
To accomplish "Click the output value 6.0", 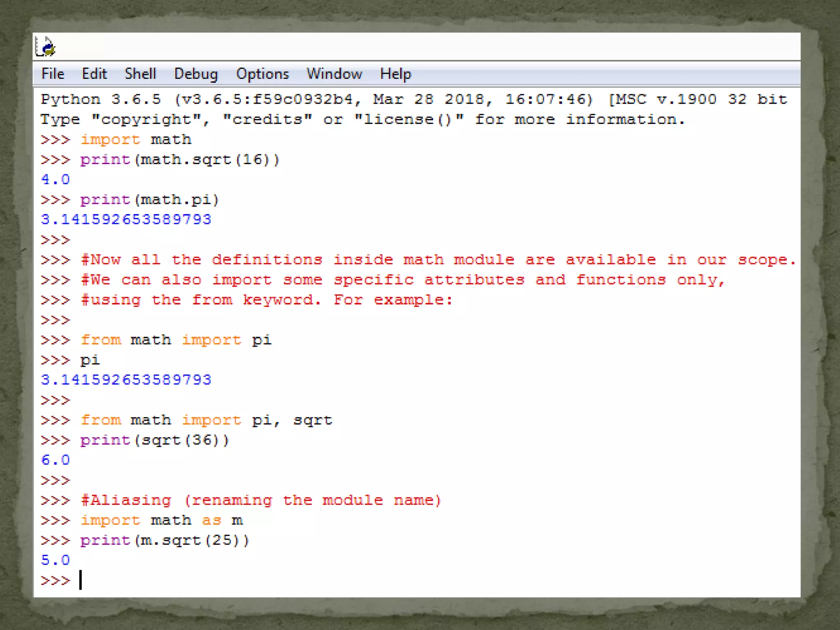I will coord(55,460).
